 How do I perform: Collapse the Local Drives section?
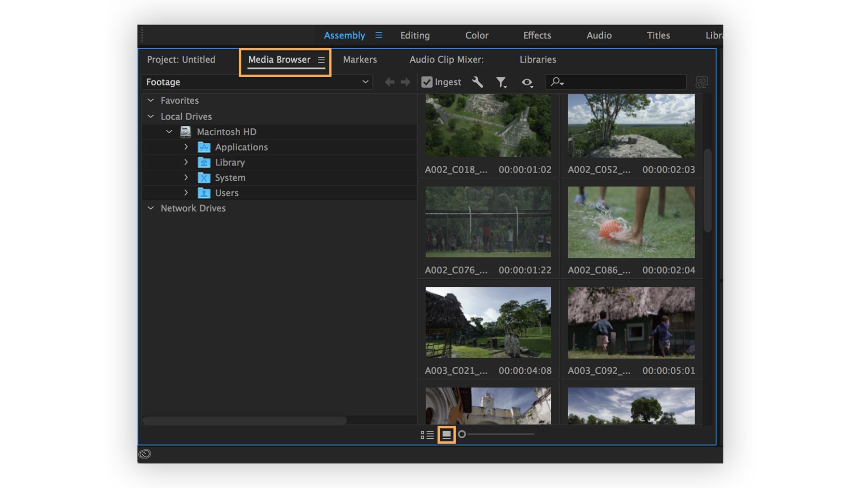click(151, 116)
